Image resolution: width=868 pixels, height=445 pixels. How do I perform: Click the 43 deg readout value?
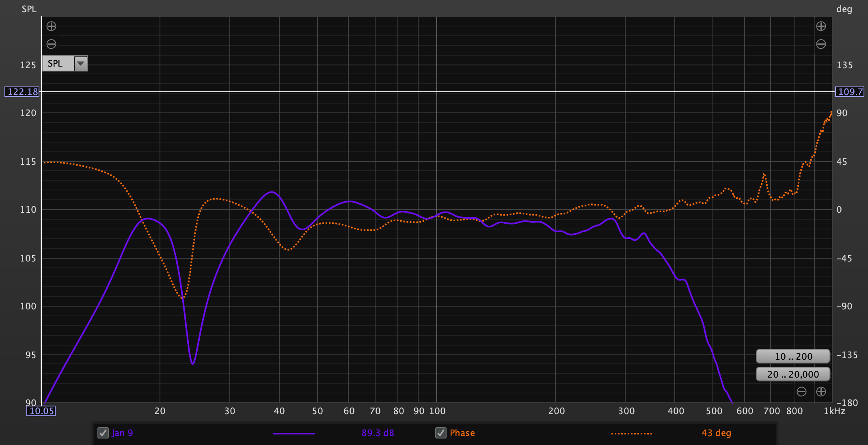716,433
